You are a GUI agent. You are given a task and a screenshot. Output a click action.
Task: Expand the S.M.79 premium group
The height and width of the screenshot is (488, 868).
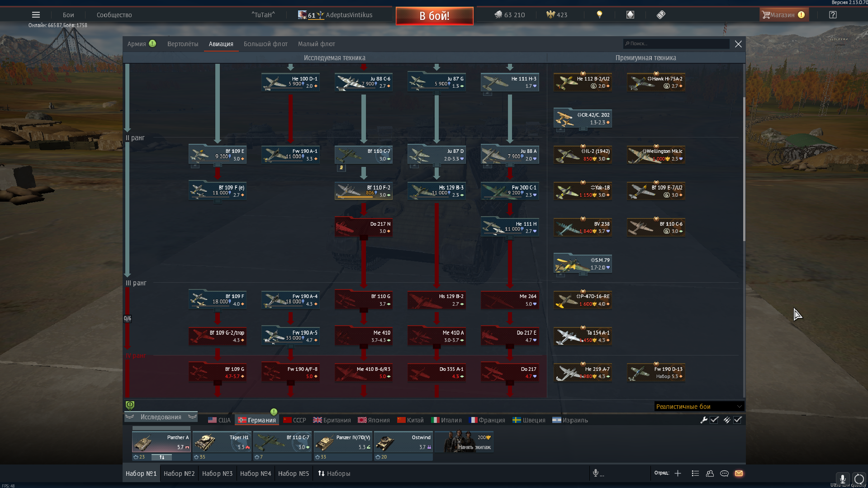pos(583,263)
